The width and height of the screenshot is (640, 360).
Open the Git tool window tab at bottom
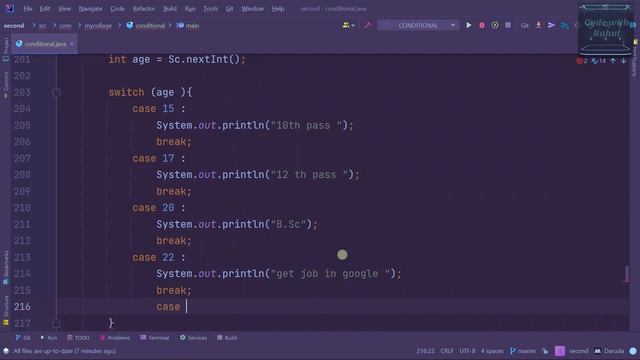click(x=23, y=338)
